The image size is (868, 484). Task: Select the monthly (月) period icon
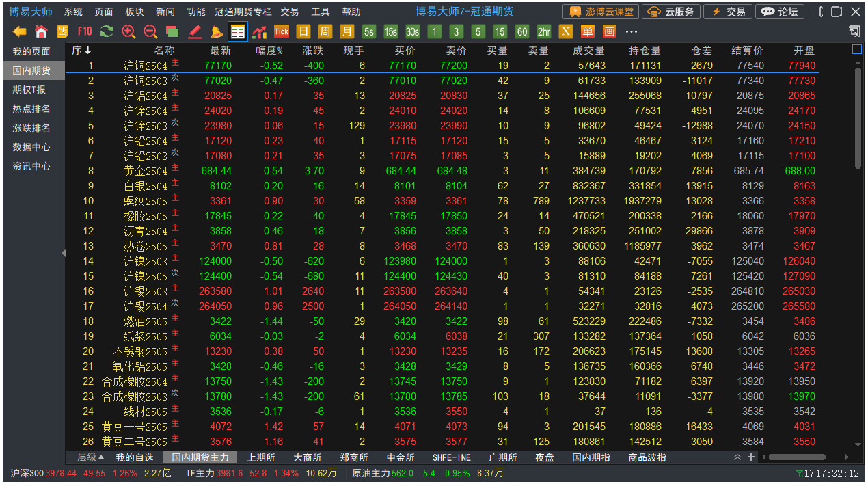coord(347,31)
